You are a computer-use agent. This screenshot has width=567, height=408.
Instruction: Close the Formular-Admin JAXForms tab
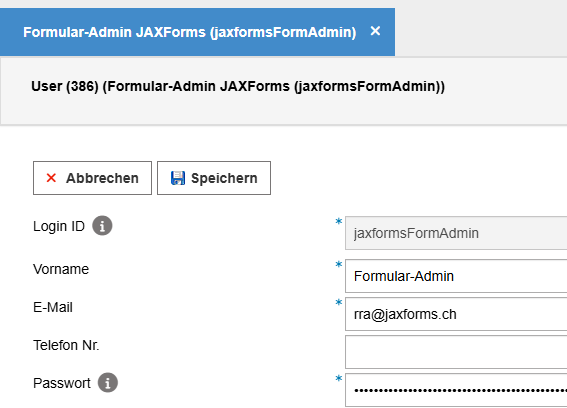click(375, 31)
